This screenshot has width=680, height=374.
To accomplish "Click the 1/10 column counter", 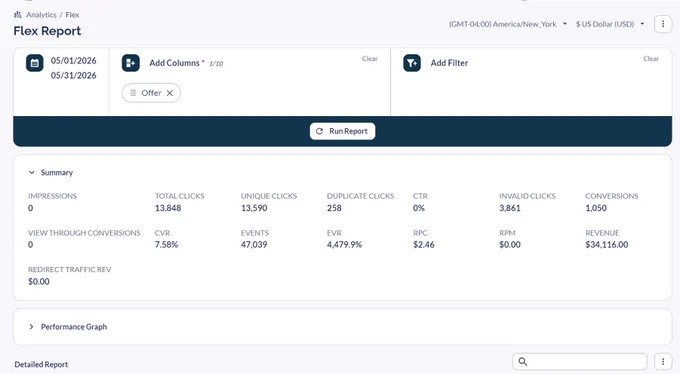I will [216, 64].
